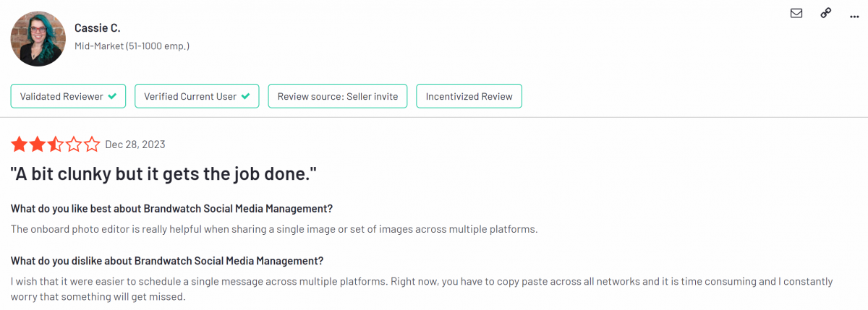Viewport: 868px width, 310px height.
Task: Click the Incentivized Review tag
Action: [469, 96]
